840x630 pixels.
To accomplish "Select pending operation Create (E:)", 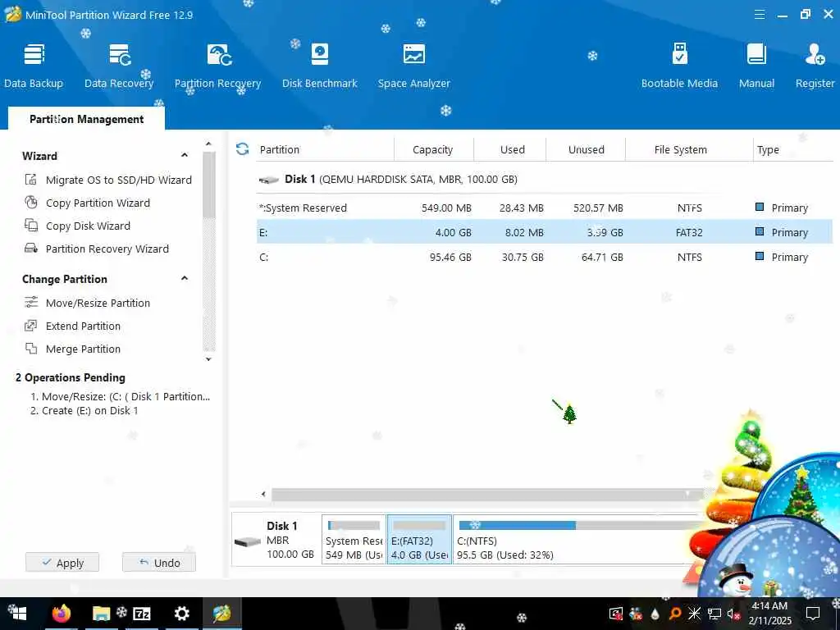I will pos(84,410).
